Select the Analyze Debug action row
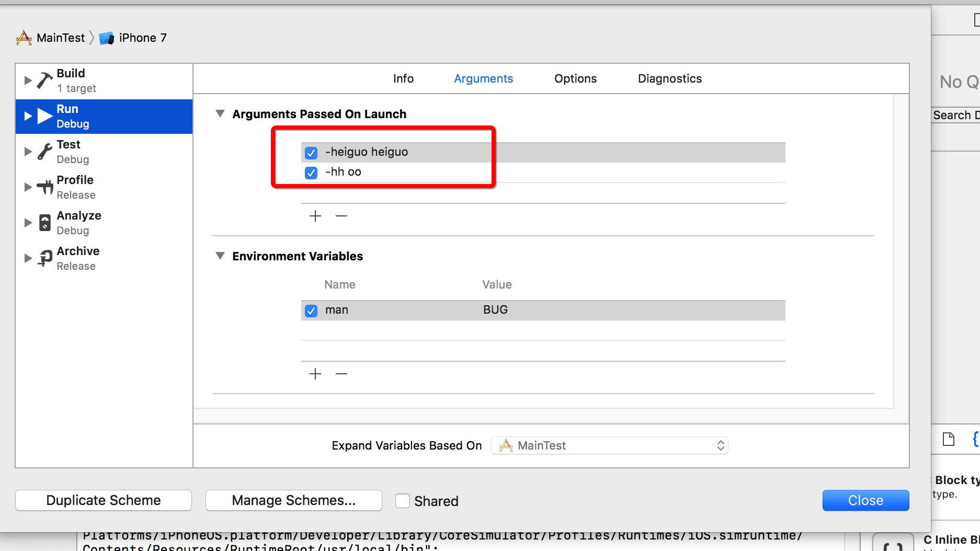This screenshot has width=980, height=551. coord(104,223)
